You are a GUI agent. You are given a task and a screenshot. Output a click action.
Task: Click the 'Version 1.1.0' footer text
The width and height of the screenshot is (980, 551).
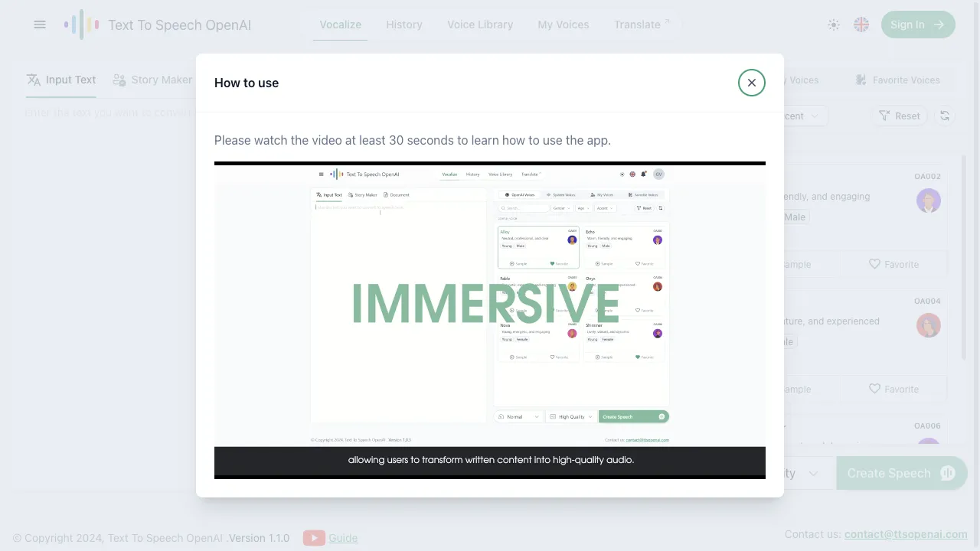coord(259,538)
